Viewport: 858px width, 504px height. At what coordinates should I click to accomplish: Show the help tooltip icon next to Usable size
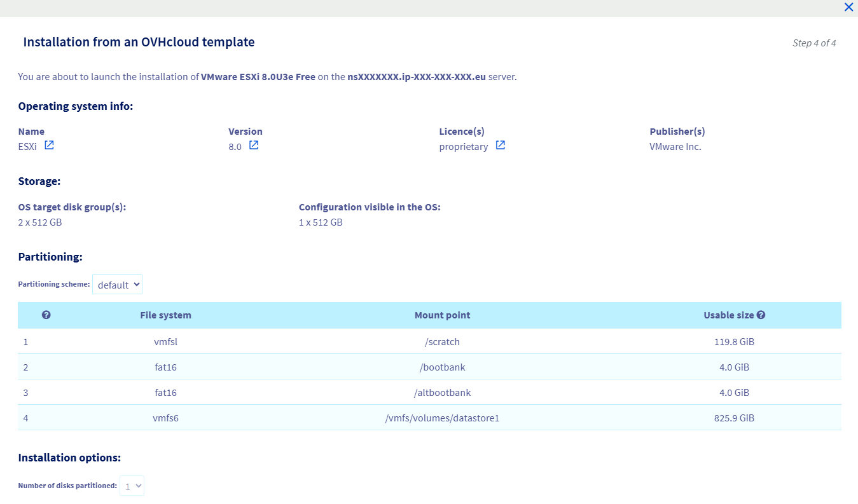761,315
